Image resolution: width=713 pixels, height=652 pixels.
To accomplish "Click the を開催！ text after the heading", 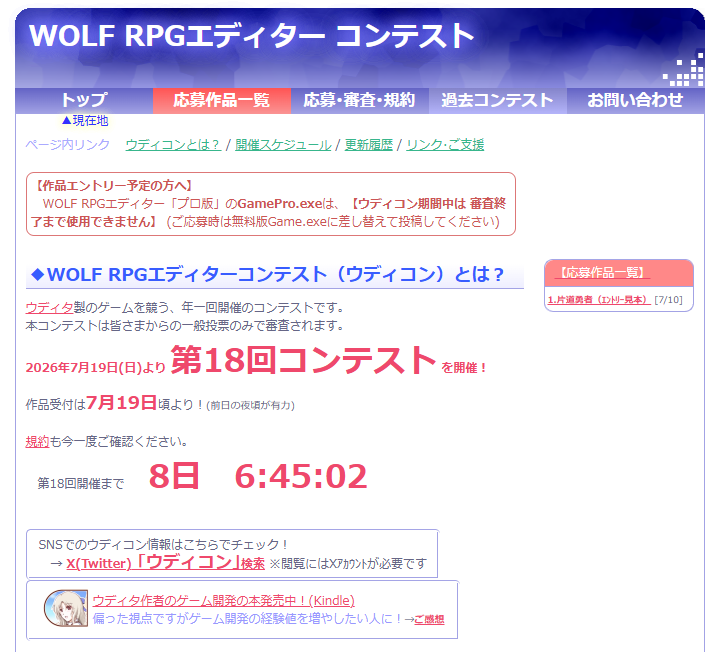I will (464, 368).
